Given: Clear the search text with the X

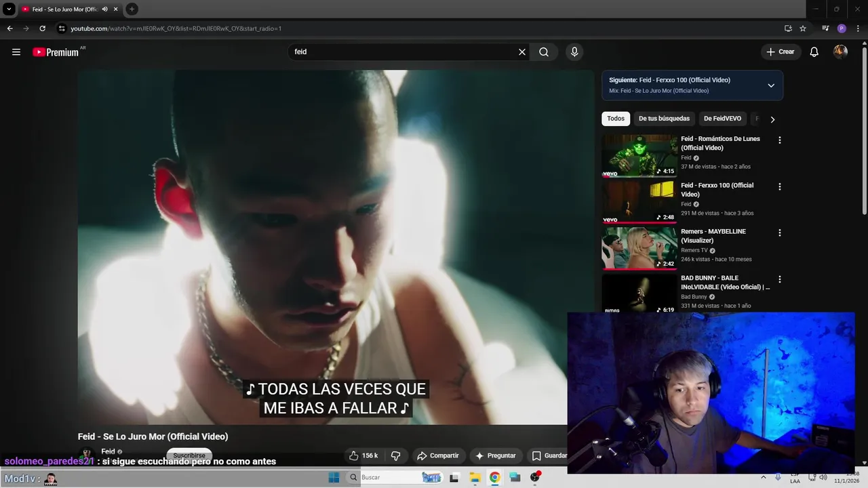Looking at the screenshot, I should coord(522,52).
